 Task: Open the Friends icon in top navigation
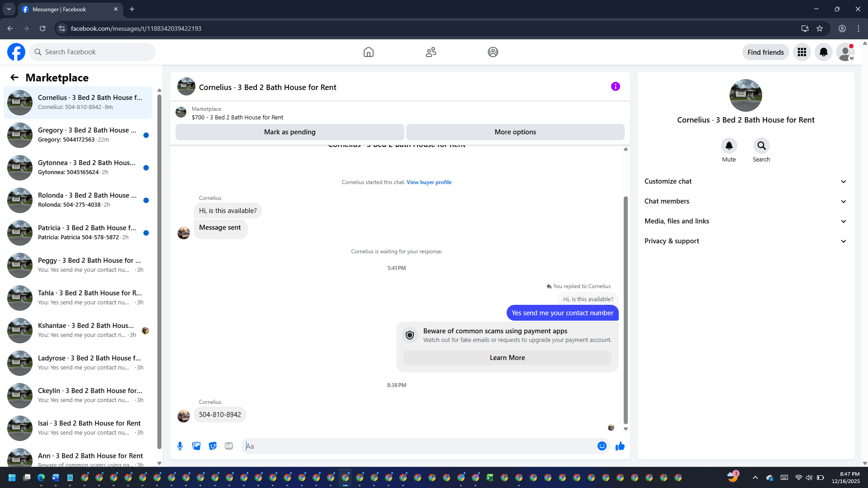431,52
